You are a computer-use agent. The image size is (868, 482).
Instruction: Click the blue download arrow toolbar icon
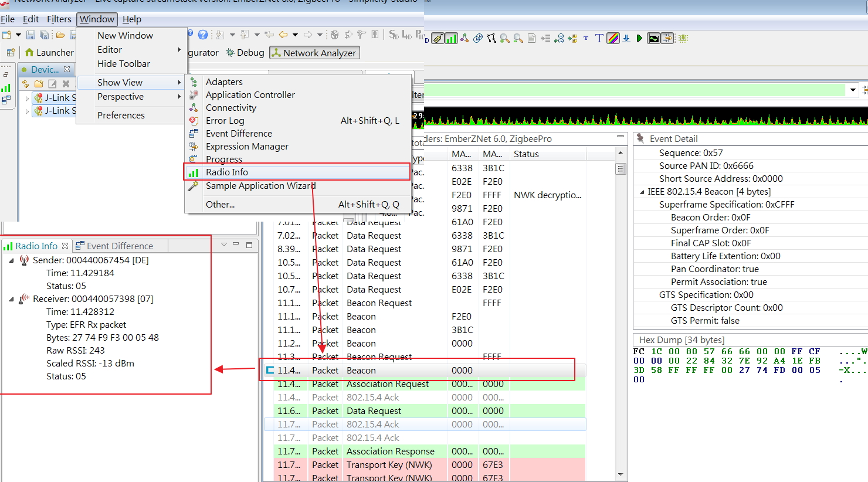click(625, 38)
